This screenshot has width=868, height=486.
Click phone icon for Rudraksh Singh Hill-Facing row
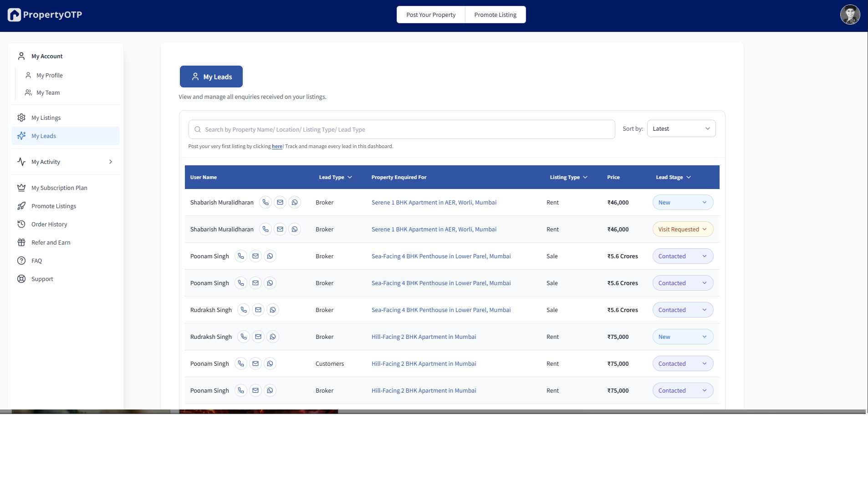click(244, 337)
